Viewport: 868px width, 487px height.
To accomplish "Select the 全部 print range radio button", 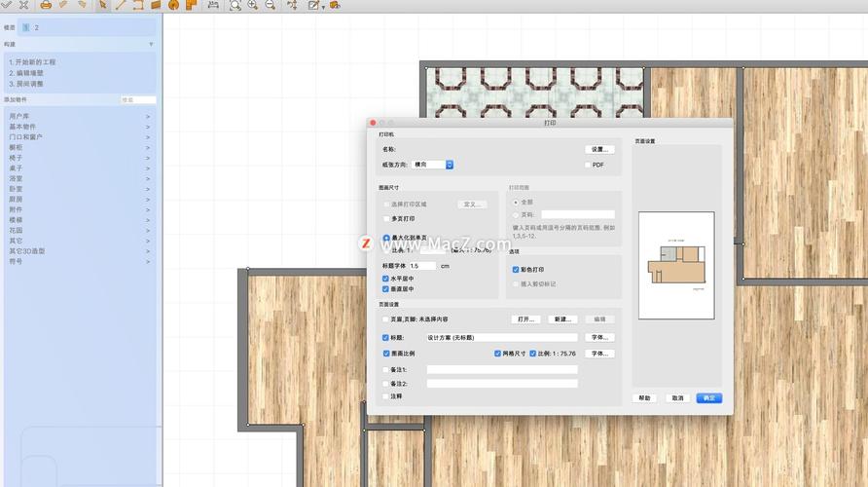I will point(516,203).
